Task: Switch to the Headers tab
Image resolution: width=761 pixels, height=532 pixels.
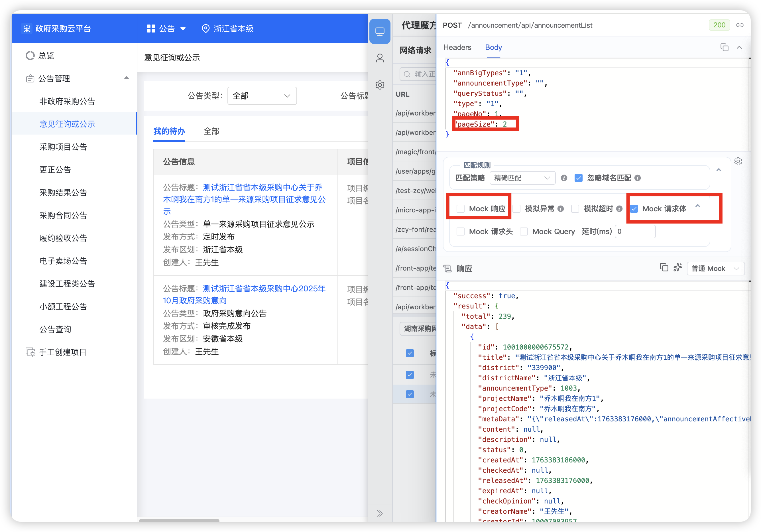Action: 457,47
